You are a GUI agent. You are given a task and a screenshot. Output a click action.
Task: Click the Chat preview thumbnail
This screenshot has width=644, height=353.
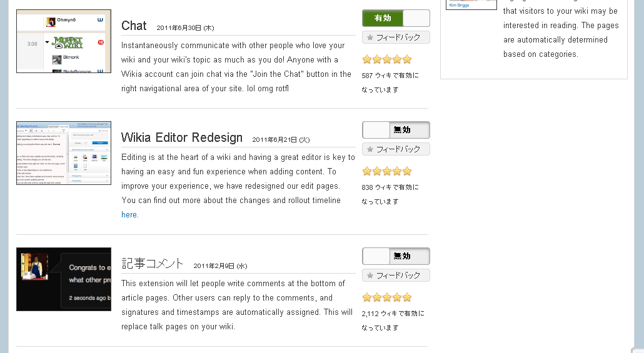[x=64, y=41]
